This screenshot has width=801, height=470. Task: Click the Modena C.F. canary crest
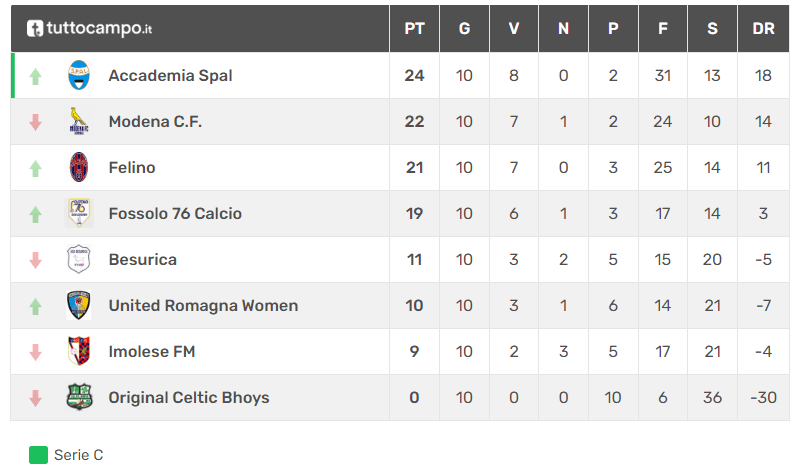click(79, 121)
